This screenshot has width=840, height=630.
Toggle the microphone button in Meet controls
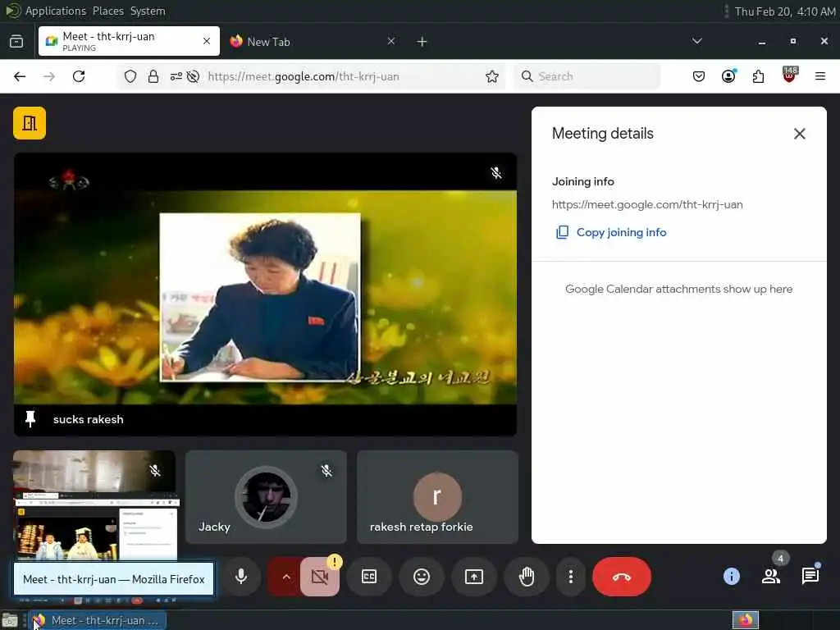(x=241, y=577)
